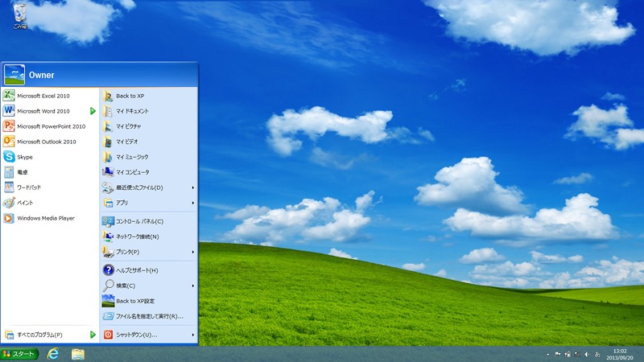Expand the アプリ submenu arrow
This screenshot has height=362, width=644.
193,203
